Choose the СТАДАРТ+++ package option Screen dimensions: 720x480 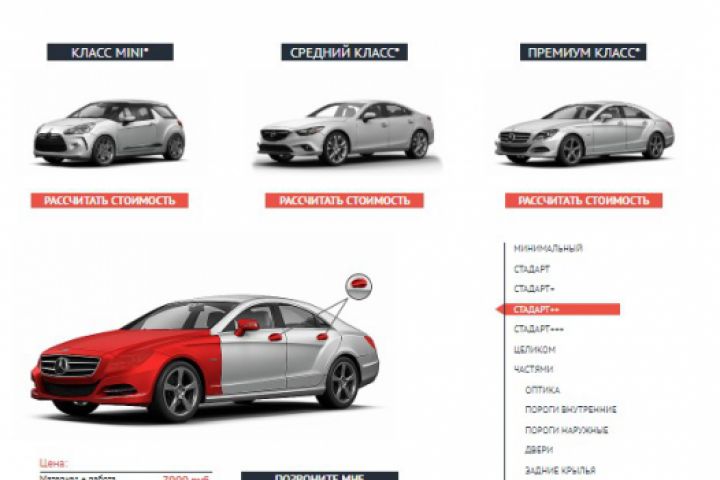point(539,329)
